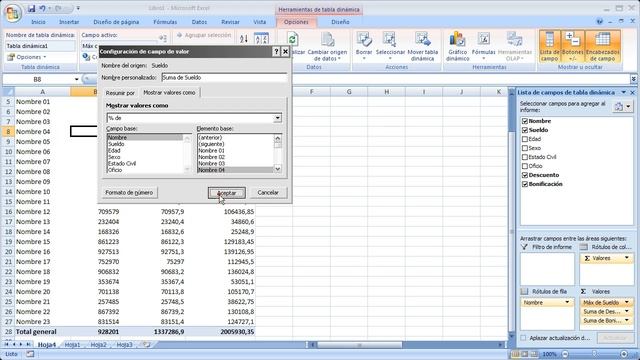Open Formato de número button
Image resolution: width=640 pixels, height=360 pixels.
[129, 193]
